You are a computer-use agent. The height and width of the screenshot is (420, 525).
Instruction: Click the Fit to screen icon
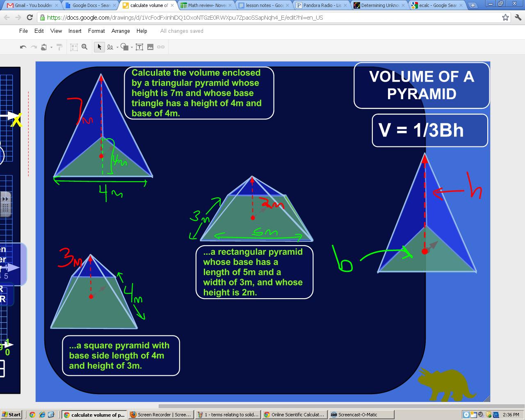click(x=74, y=46)
